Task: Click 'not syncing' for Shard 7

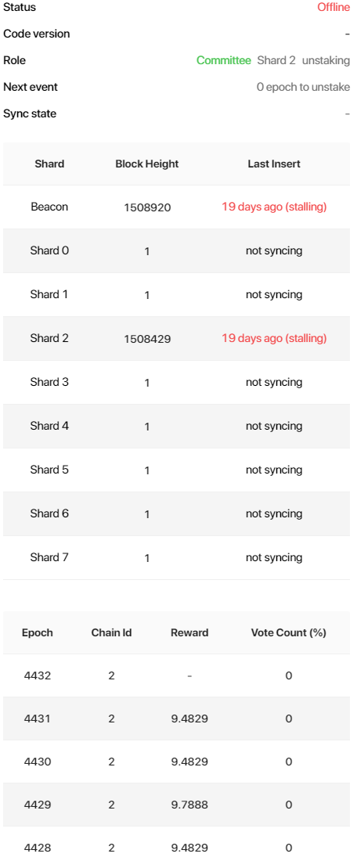Action: pos(274,557)
